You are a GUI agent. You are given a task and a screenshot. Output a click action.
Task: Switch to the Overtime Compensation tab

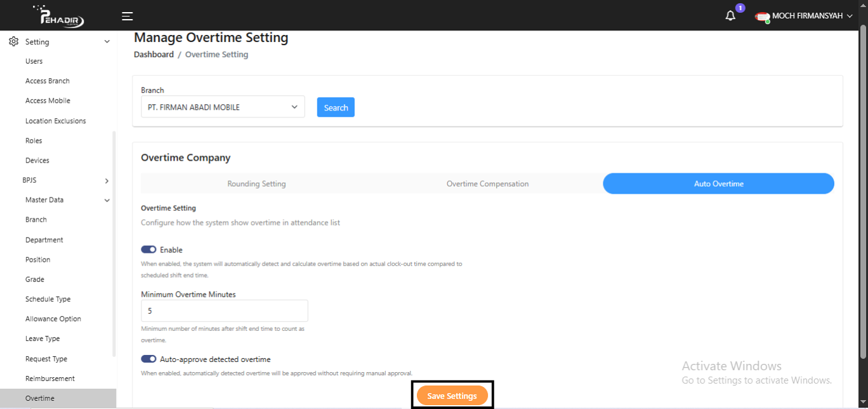pos(487,184)
